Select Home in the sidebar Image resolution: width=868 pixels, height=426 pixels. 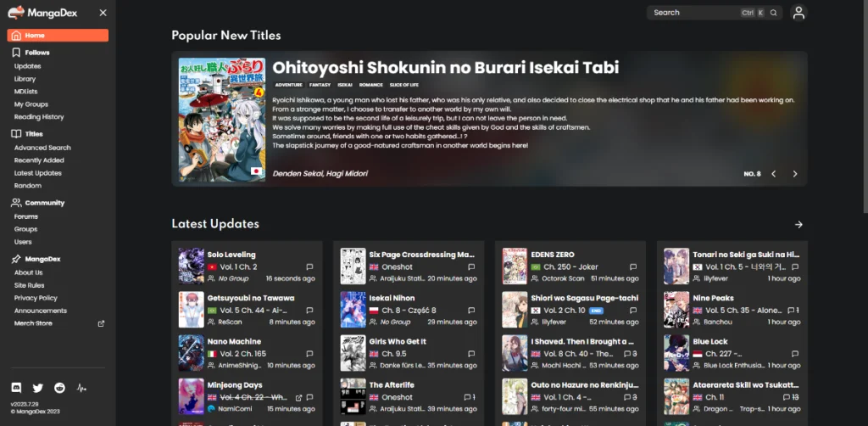coord(58,36)
